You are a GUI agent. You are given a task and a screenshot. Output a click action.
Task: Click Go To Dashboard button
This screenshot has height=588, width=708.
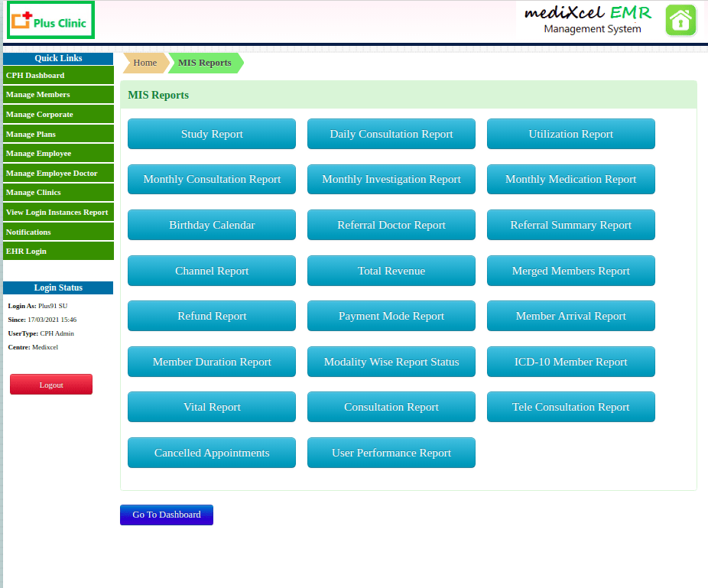167,515
